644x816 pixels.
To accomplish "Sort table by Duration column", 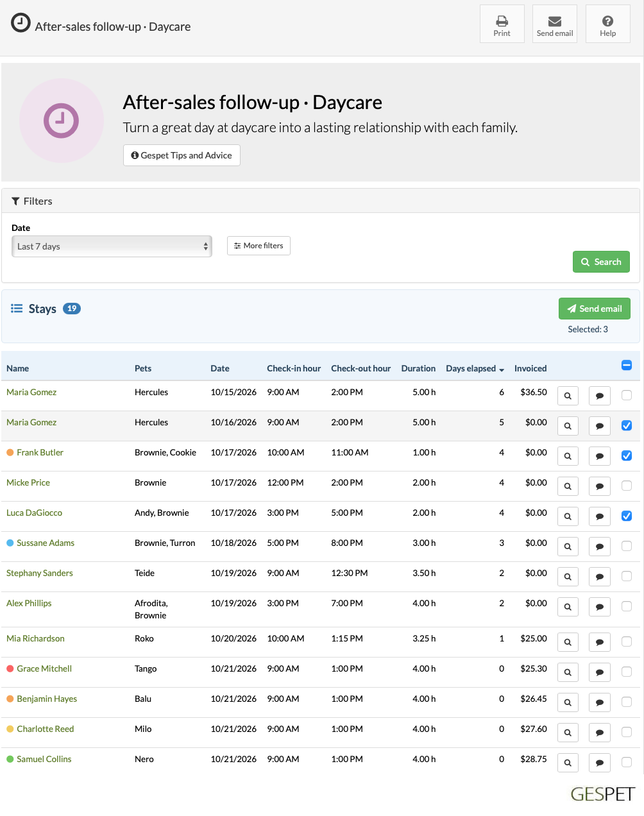I will tap(418, 368).
